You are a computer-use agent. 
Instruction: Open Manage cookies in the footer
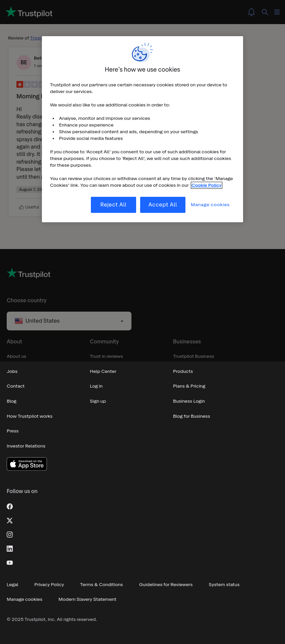point(24,599)
